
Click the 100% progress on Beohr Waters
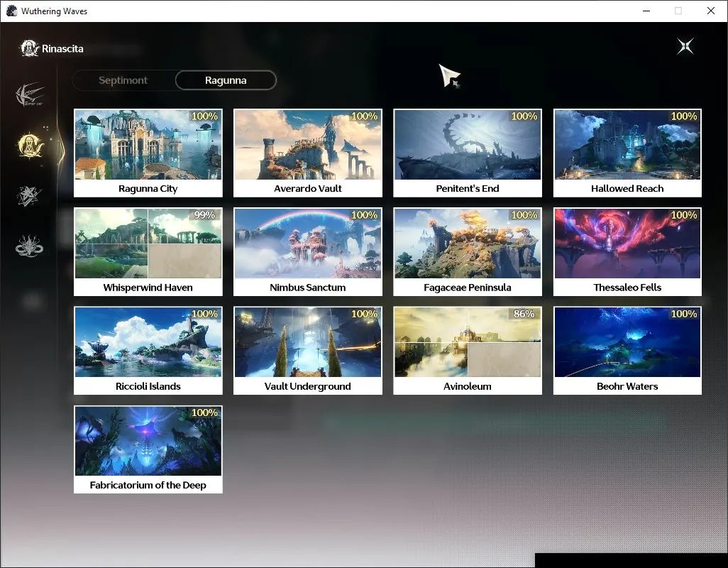684,314
